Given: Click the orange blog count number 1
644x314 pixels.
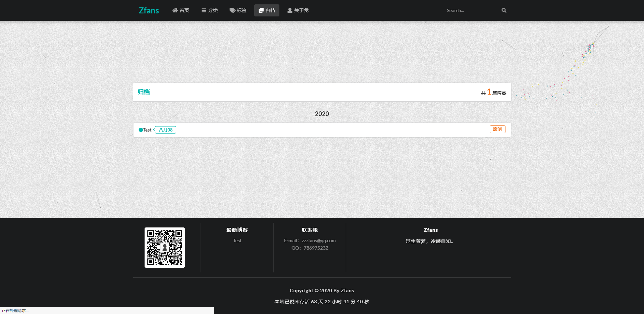Looking at the screenshot, I should [x=489, y=92].
